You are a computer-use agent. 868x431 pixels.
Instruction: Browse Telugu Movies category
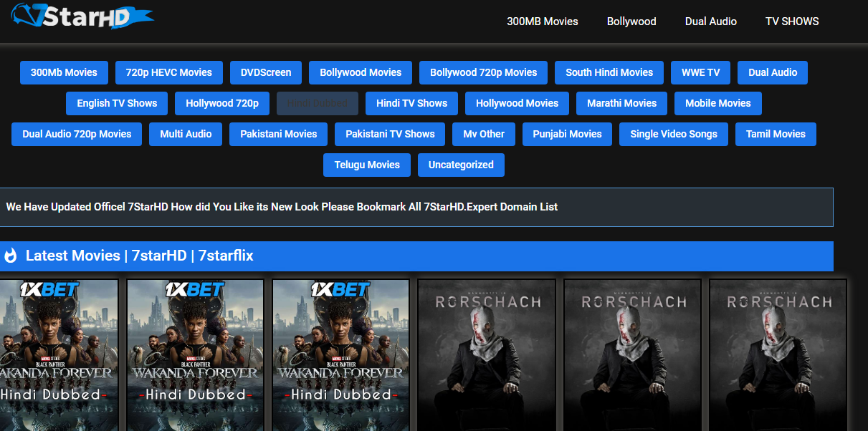click(x=367, y=165)
